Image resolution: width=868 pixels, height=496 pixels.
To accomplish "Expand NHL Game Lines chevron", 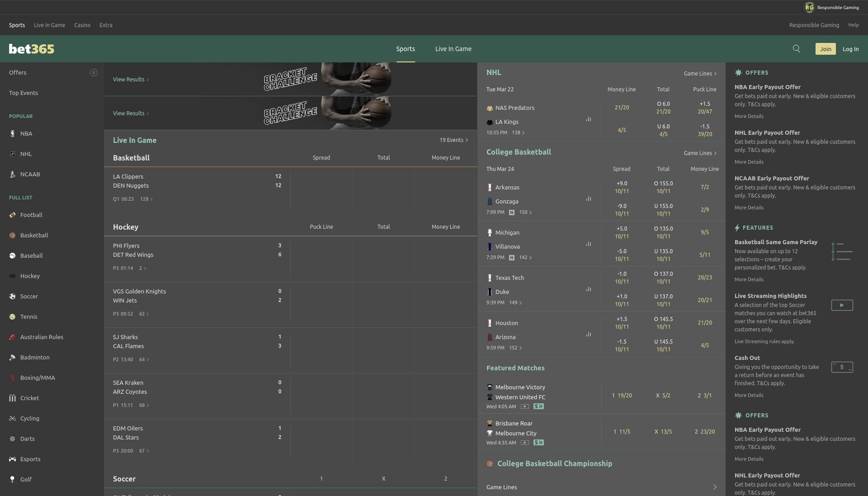I will 715,74.
